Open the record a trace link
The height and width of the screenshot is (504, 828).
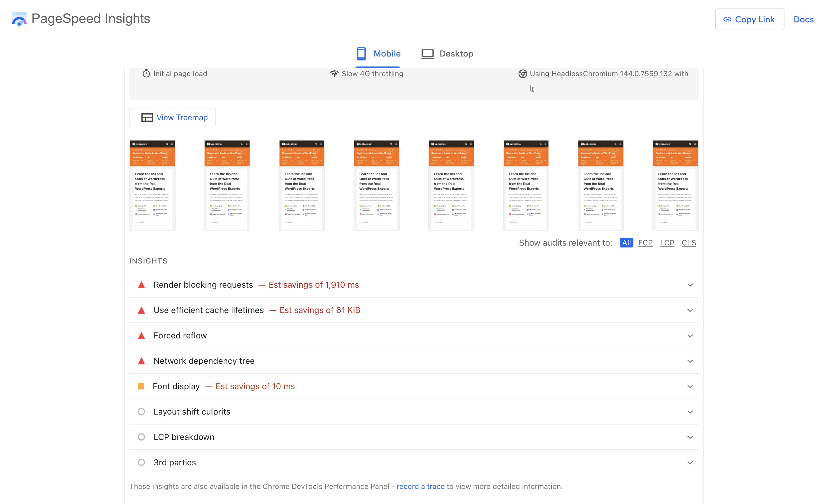420,486
